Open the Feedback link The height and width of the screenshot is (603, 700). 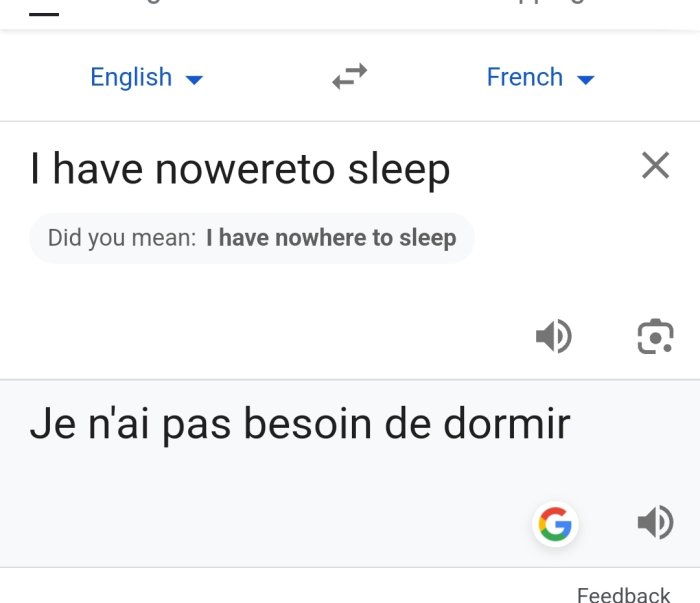pos(623,595)
